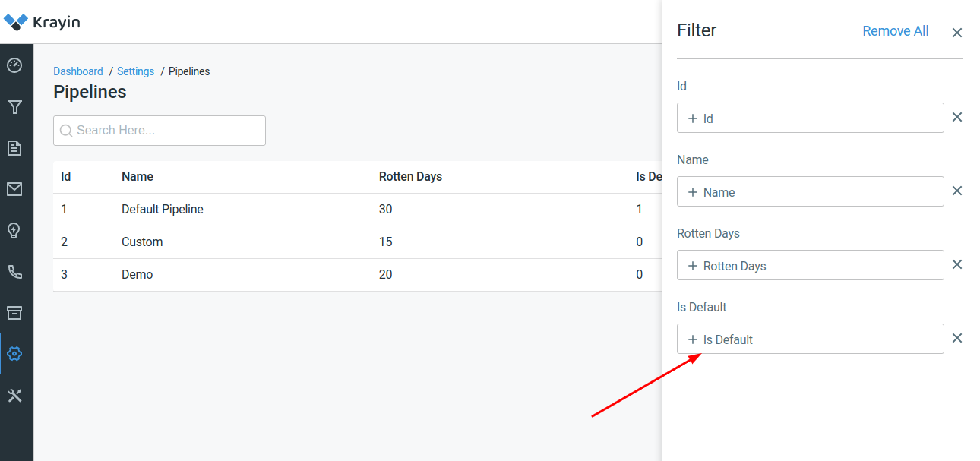Expand the Rotten Days filter input
The image size is (980, 461).
(810, 264)
